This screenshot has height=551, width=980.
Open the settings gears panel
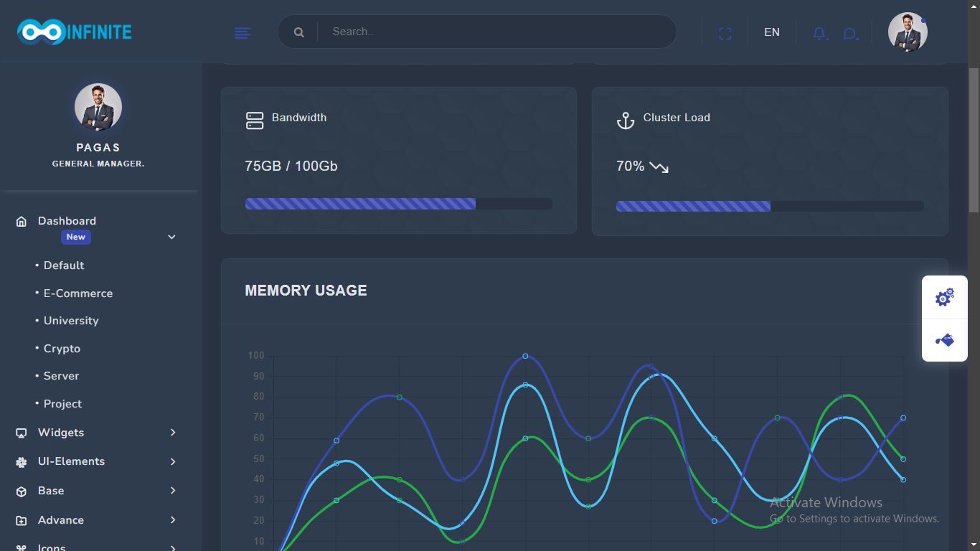coord(944,297)
